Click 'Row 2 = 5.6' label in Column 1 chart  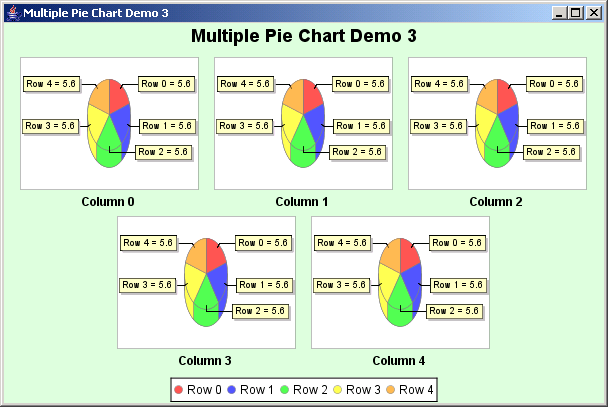pos(358,152)
